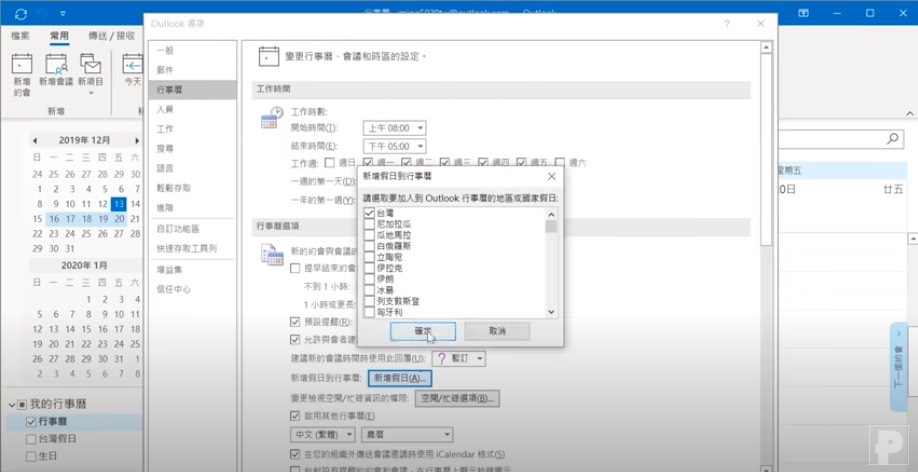Screen dimensions: 918x472
Task: Click 取消 in the holiday dialog
Action: click(497, 331)
